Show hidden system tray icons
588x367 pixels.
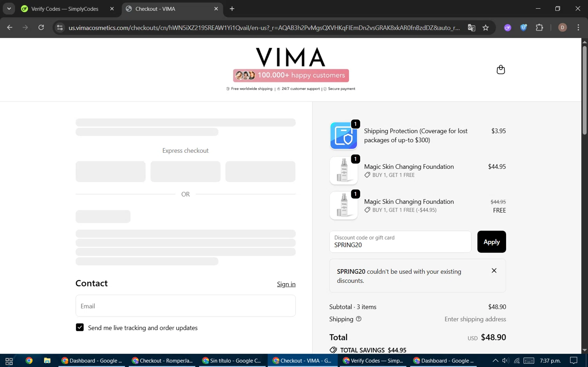[495, 361]
